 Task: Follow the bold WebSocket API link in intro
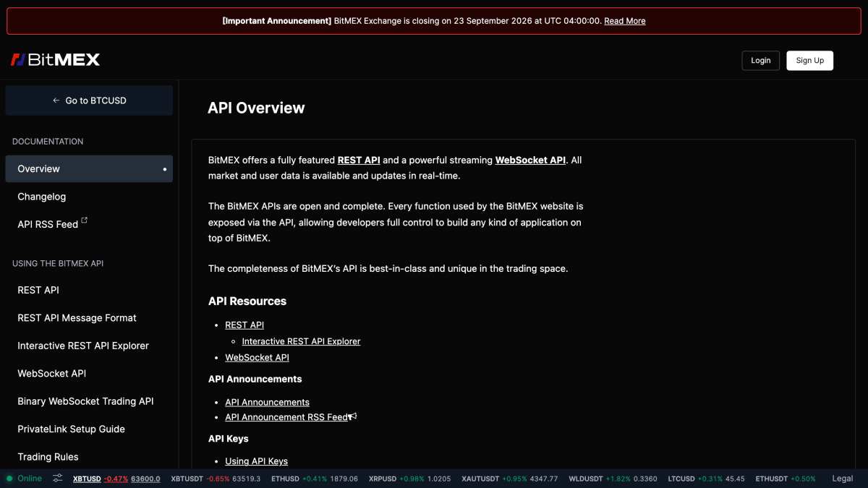pyautogui.click(x=530, y=160)
